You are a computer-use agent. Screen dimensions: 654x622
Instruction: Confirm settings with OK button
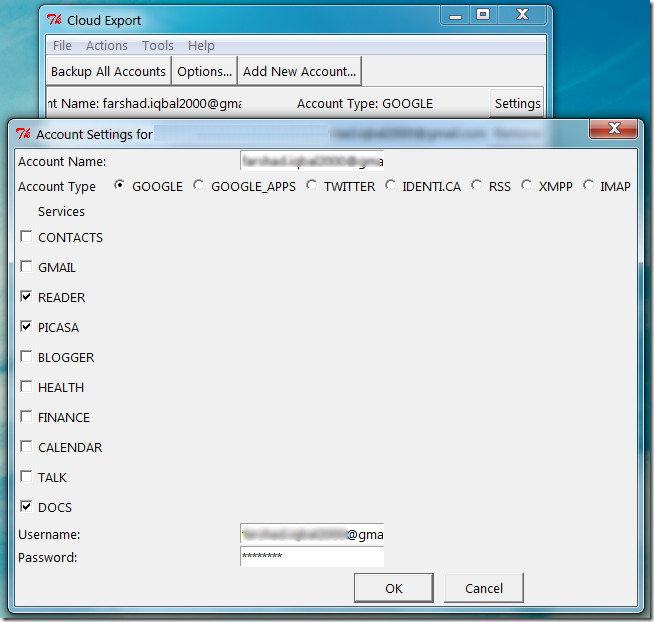click(x=394, y=588)
